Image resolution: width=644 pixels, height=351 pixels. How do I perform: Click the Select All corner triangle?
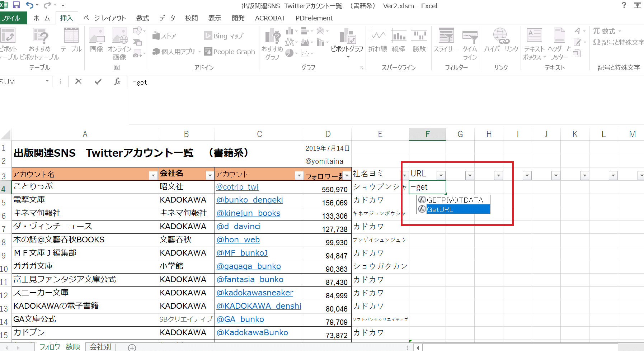(6, 134)
